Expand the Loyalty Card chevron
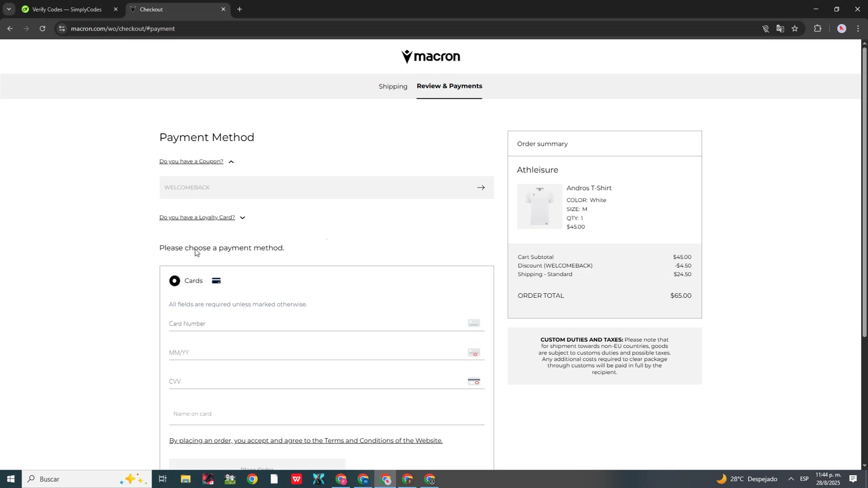This screenshot has width=868, height=488. pyautogui.click(x=242, y=218)
